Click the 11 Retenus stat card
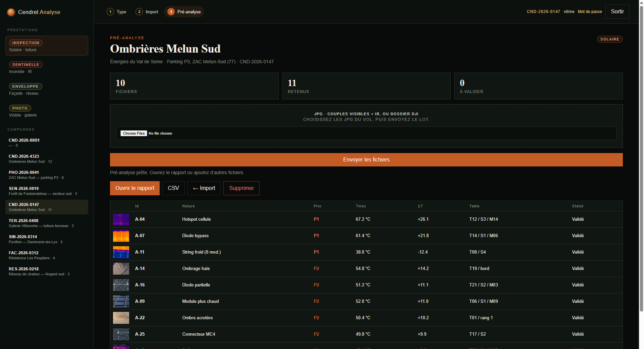Image resolution: width=644 pixels, height=349 pixels. [366, 86]
